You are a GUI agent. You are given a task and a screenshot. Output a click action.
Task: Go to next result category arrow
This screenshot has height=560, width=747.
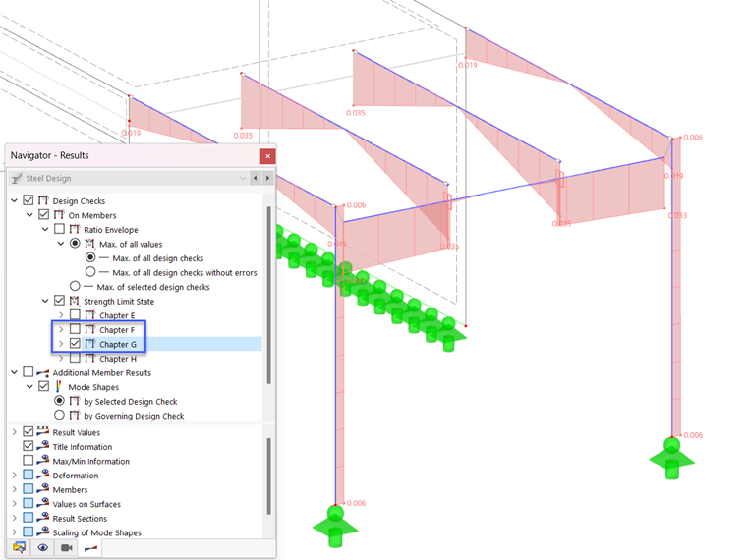coord(267,178)
